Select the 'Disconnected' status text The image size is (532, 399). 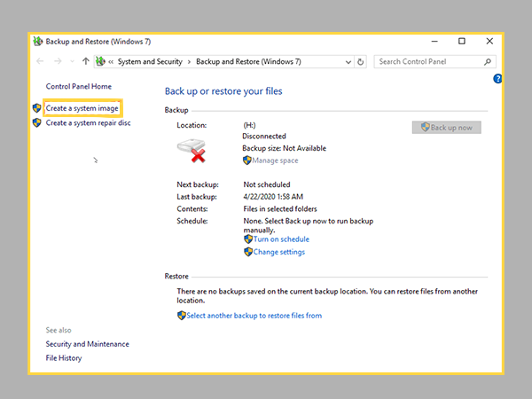coord(264,136)
